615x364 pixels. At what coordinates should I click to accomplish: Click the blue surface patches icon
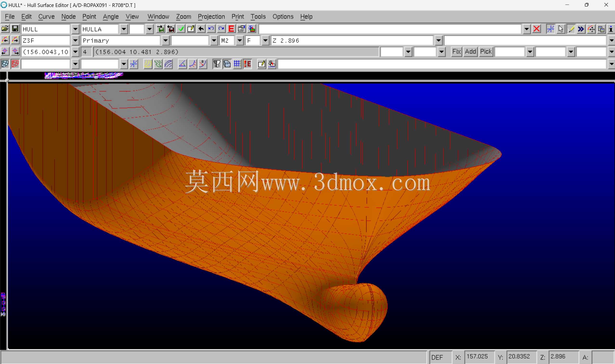[5, 64]
